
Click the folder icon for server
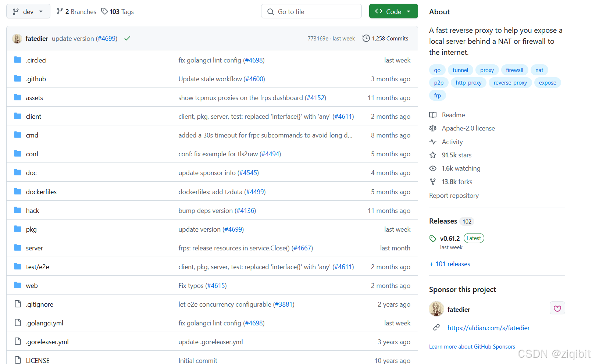tap(18, 247)
